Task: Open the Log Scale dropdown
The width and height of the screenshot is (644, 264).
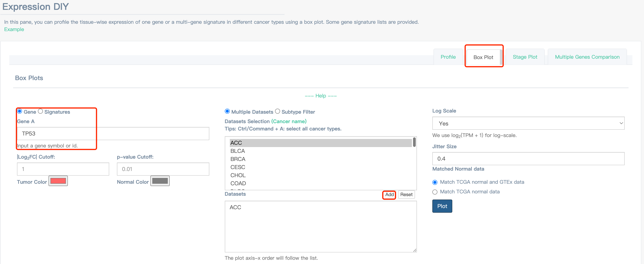Action: click(528, 123)
